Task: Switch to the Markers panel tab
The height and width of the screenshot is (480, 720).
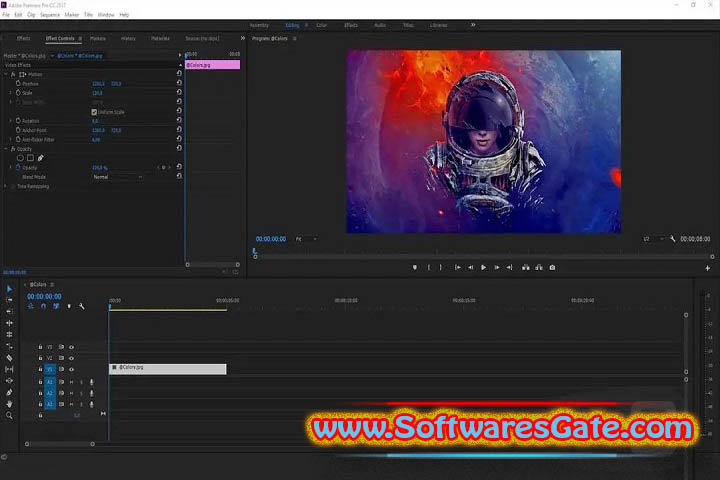Action: click(x=98, y=38)
